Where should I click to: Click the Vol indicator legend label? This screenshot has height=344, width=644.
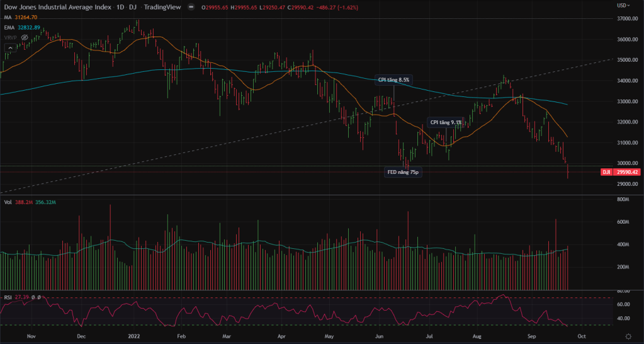(8, 203)
